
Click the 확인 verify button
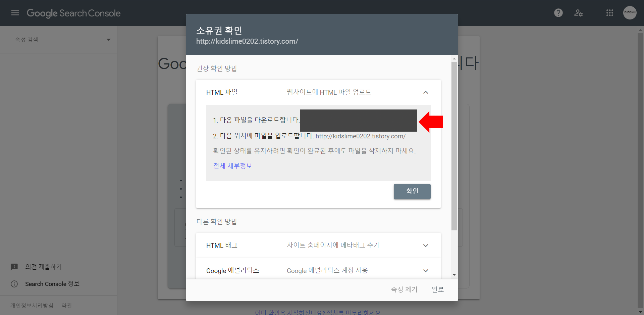tap(412, 191)
